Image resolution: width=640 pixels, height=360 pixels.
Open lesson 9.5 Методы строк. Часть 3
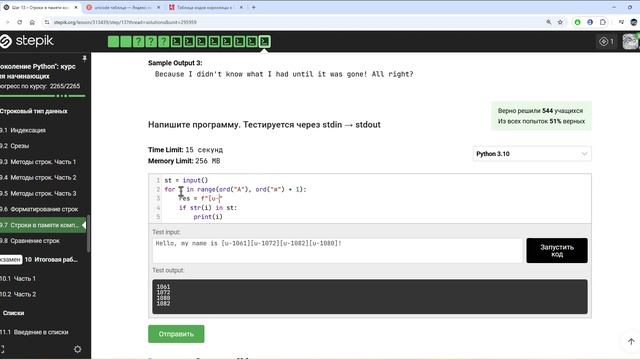click(x=38, y=193)
